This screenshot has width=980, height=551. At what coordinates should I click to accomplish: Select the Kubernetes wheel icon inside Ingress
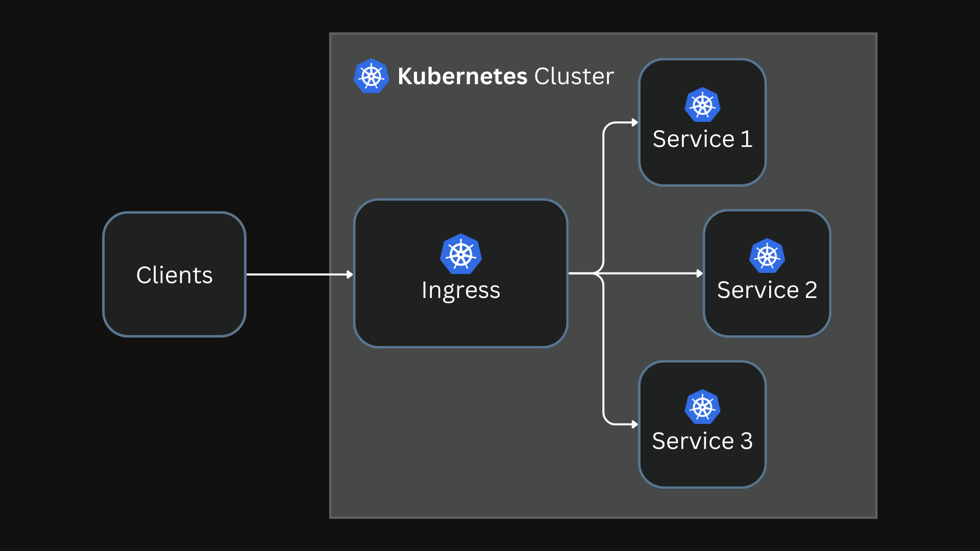(460, 254)
